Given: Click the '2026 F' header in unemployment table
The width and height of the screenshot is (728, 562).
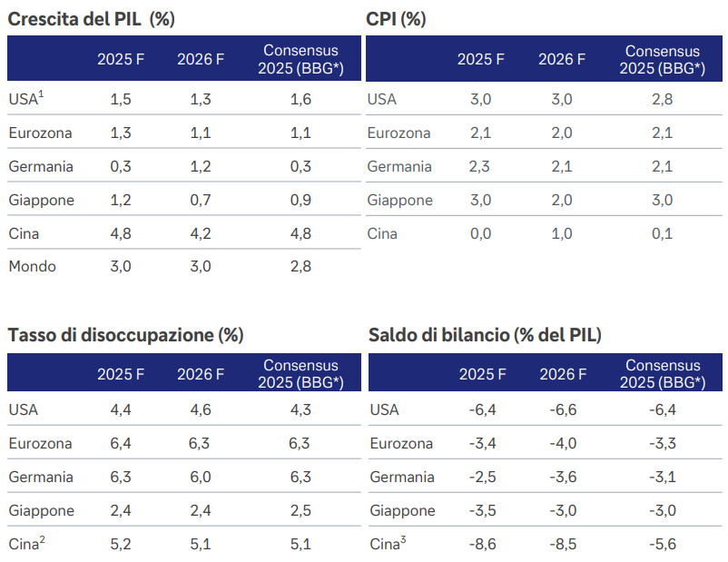Looking at the screenshot, I should tap(201, 374).
